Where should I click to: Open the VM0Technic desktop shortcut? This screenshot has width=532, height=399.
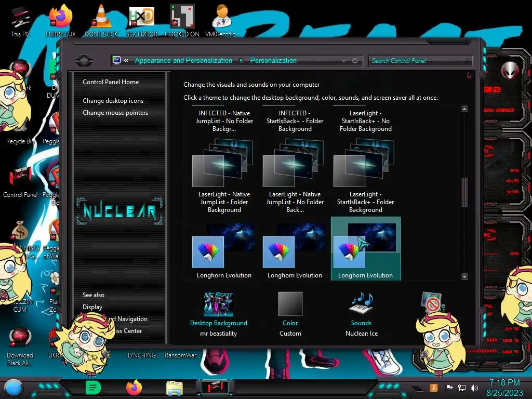point(222,21)
